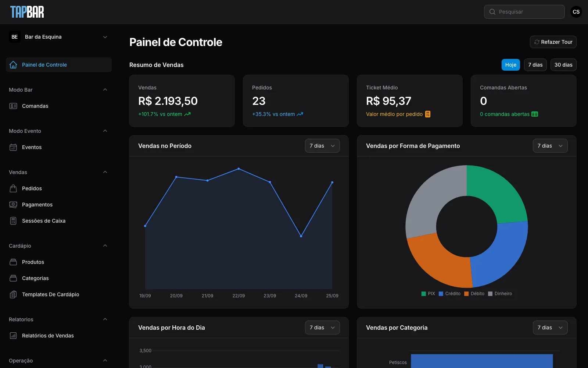Open the CS user avatar menu
The height and width of the screenshot is (368, 588).
point(576,12)
